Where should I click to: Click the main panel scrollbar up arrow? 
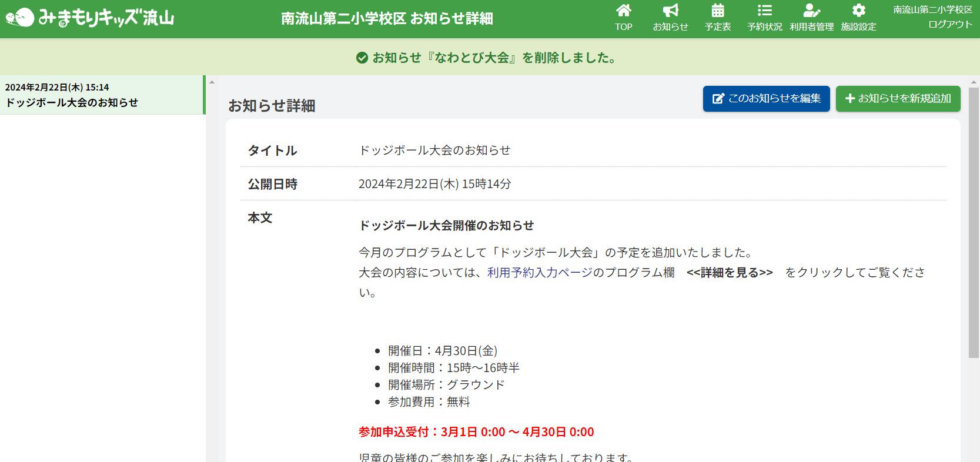[974, 82]
